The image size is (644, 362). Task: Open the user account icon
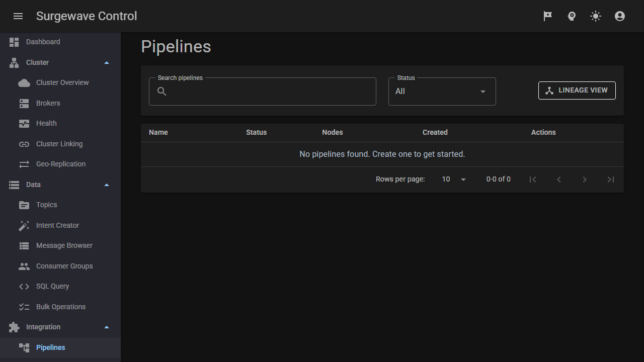tap(620, 16)
